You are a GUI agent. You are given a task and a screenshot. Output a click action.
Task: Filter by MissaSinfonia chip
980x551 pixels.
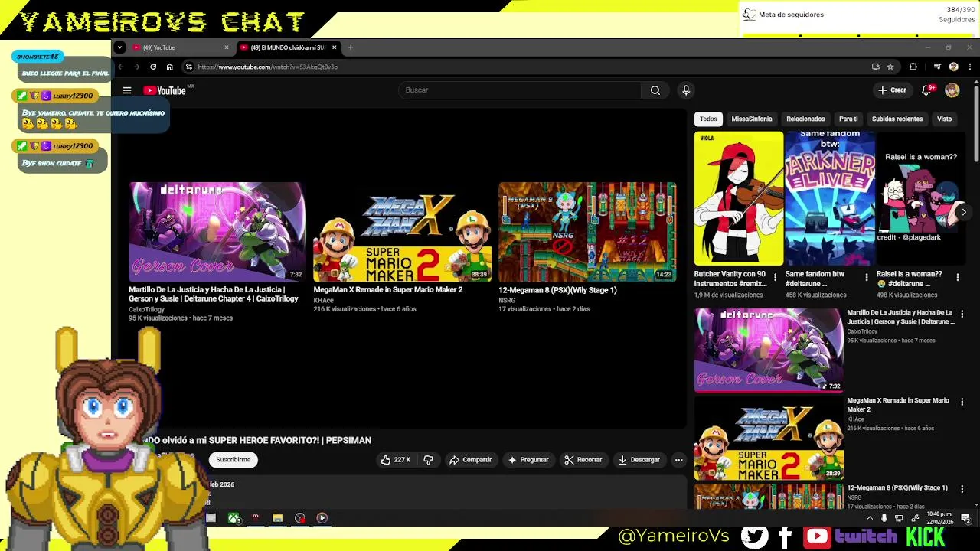pos(752,119)
